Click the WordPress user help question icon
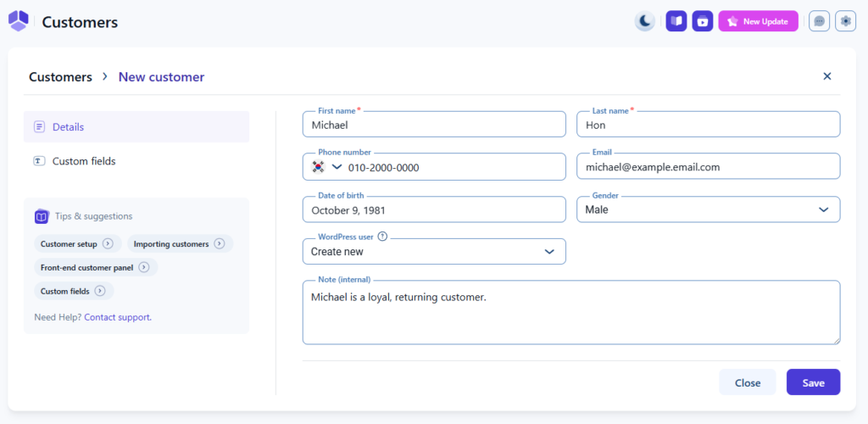This screenshot has height=424, width=868. [382, 237]
